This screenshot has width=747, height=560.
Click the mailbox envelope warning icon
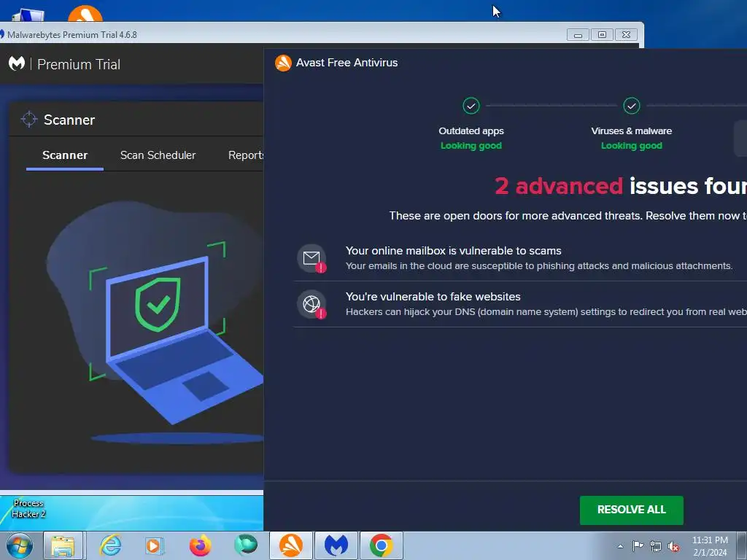point(311,258)
